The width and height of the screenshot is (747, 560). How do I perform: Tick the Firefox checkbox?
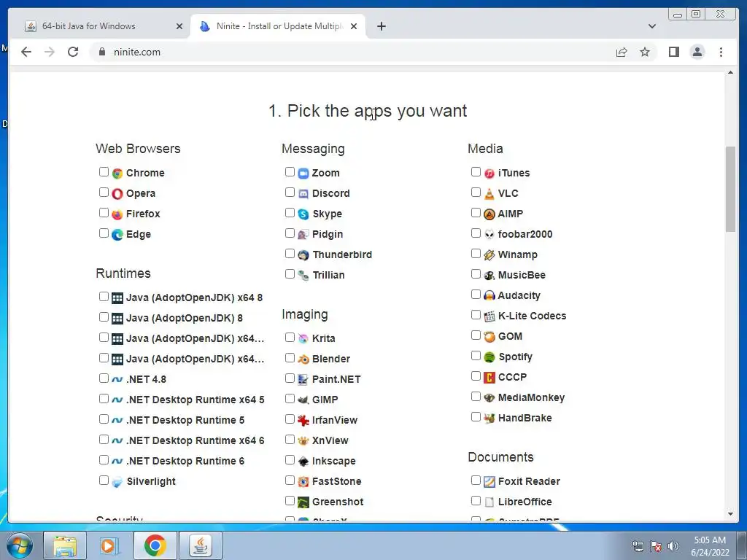coord(104,213)
